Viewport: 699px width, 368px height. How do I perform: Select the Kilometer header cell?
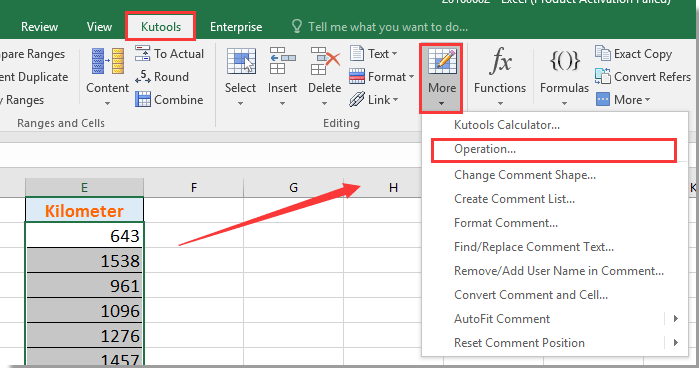pos(84,211)
